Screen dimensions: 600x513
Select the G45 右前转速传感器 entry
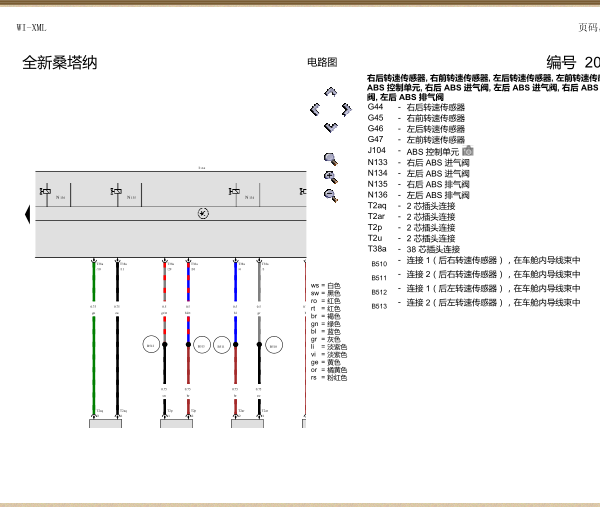pyautogui.click(x=416, y=118)
